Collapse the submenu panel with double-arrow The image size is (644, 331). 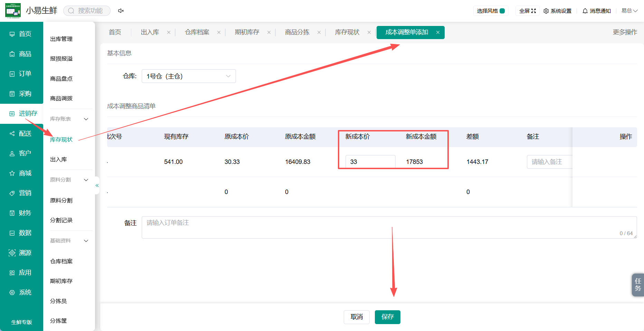97,185
